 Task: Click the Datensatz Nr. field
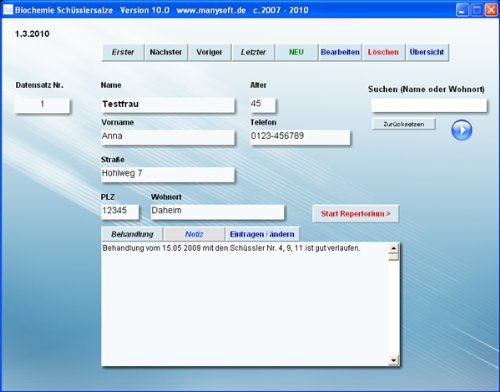point(42,105)
